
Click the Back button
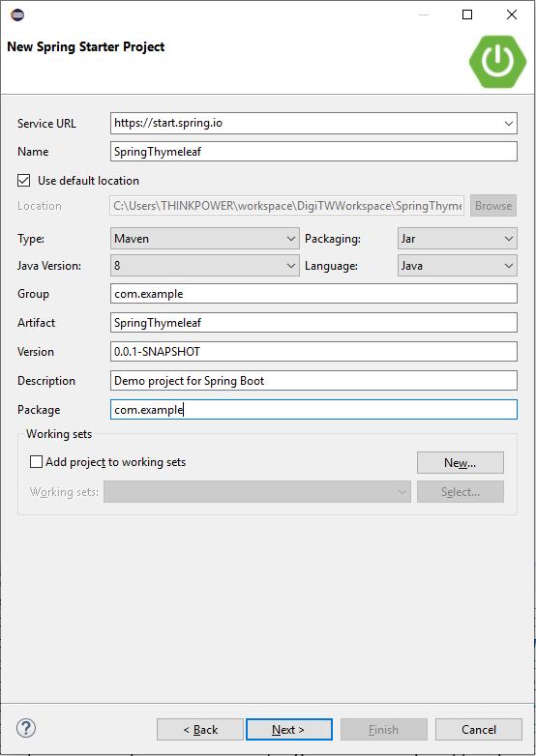click(200, 730)
